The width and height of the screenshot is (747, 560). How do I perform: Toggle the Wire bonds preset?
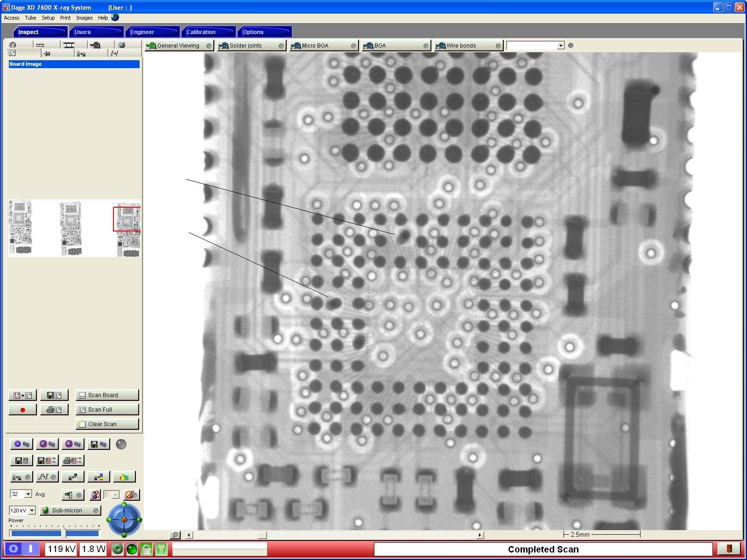pos(468,45)
